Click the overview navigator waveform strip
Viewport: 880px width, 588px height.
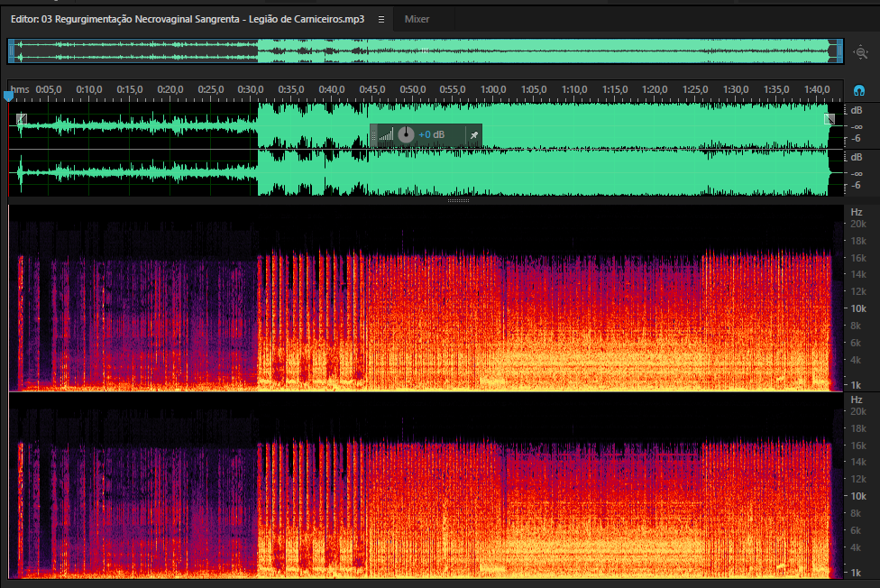[x=426, y=51]
